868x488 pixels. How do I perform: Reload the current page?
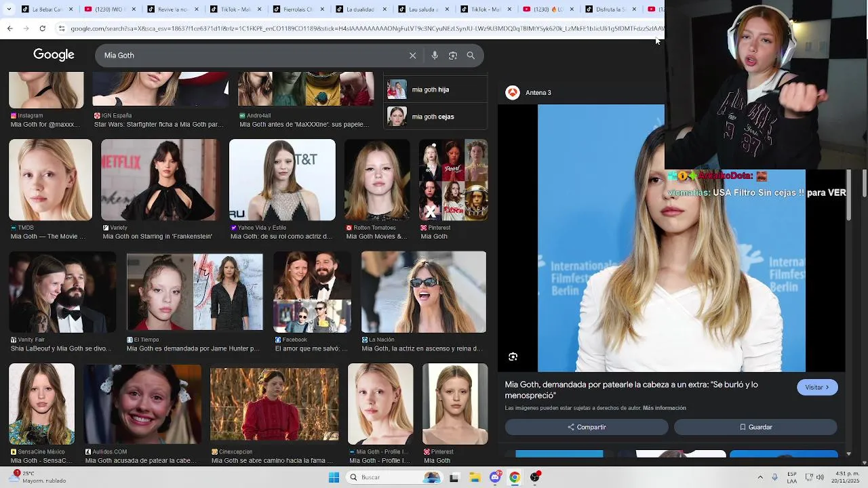tap(42, 28)
